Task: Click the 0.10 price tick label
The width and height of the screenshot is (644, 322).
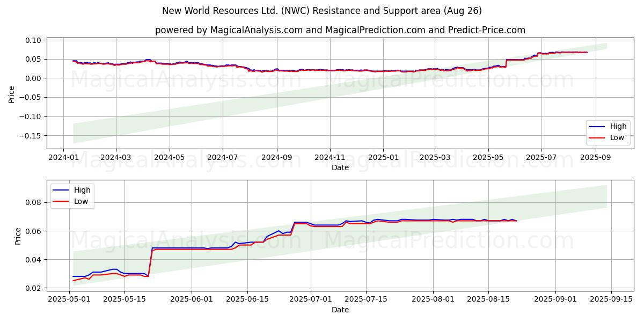Action: point(33,40)
